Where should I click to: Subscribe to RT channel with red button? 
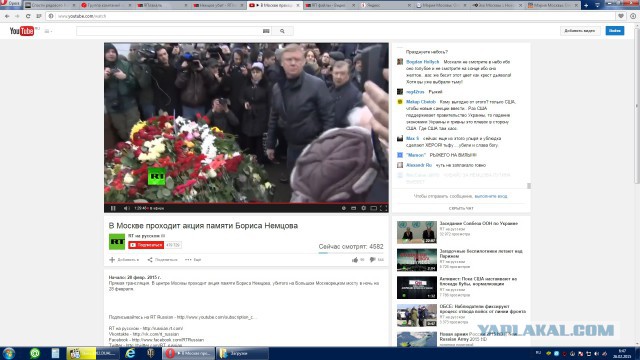click(x=146, y=245)
